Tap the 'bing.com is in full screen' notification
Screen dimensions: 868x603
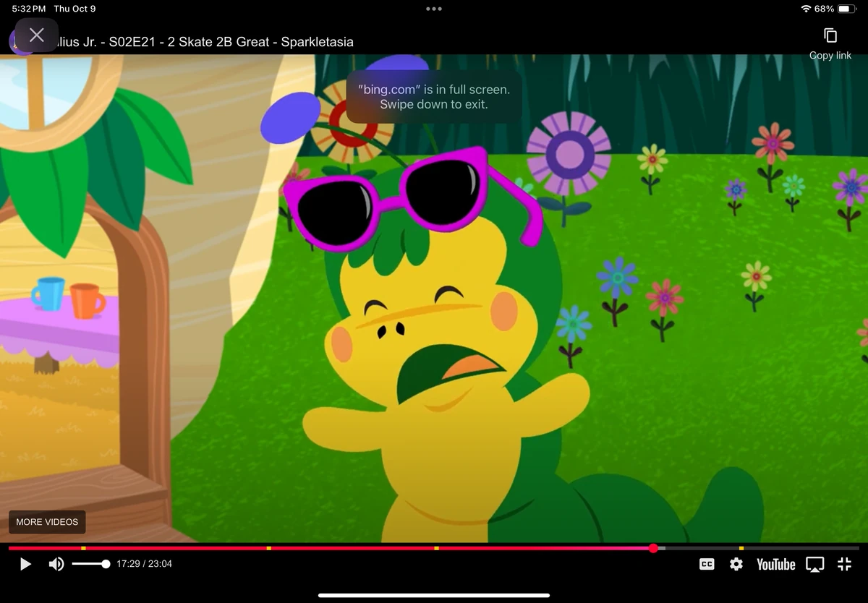pos(434,97)
